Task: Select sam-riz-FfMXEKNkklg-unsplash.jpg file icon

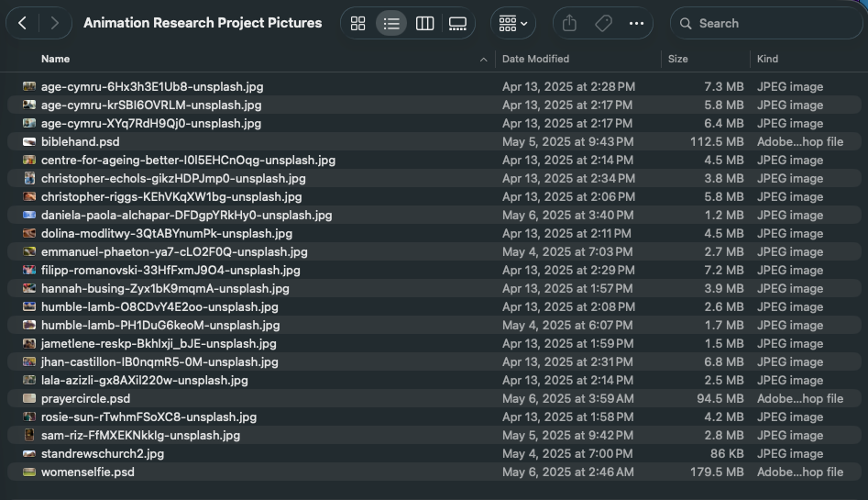Action: click(29, 435)
